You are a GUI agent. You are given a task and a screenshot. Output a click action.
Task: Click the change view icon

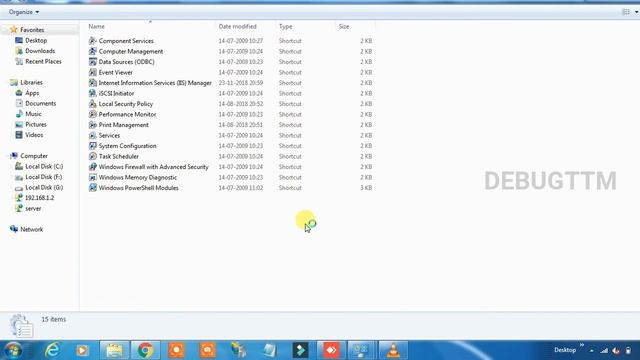pos(626,12)
